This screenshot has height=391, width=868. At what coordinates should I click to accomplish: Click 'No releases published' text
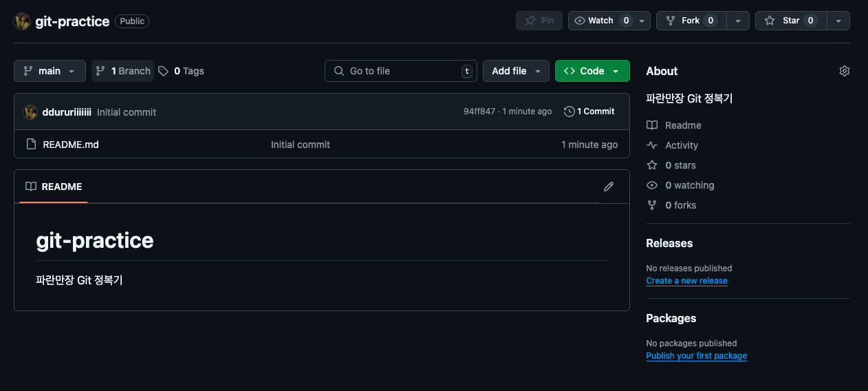pyautogui.click(x=689, y=268)
